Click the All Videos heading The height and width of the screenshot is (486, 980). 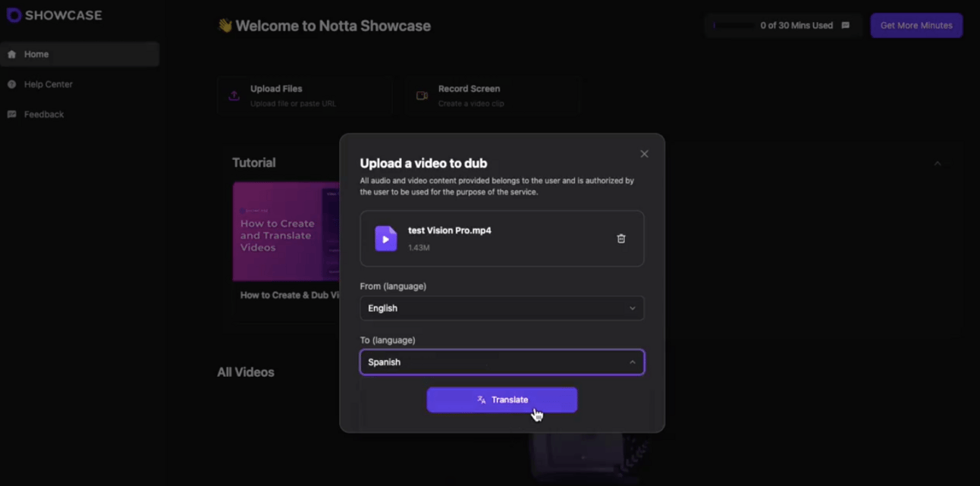coord(246,372)
